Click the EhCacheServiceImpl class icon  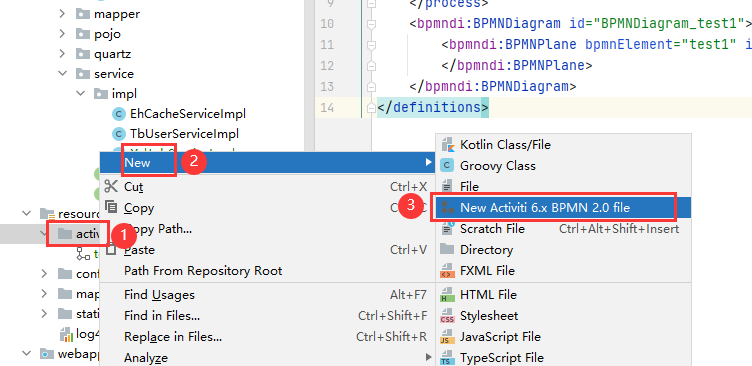tap(118, 114)
